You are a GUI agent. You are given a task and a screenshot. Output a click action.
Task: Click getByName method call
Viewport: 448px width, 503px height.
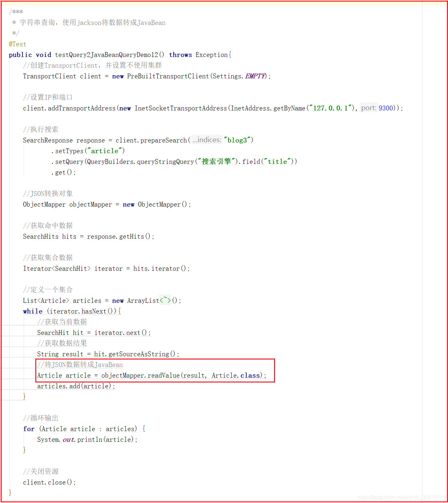click(x=289, y=108)
